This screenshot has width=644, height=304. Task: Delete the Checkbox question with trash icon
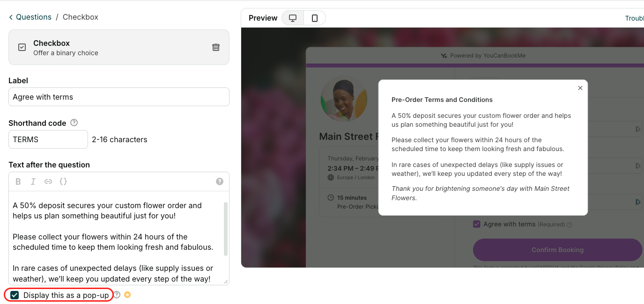216,47
